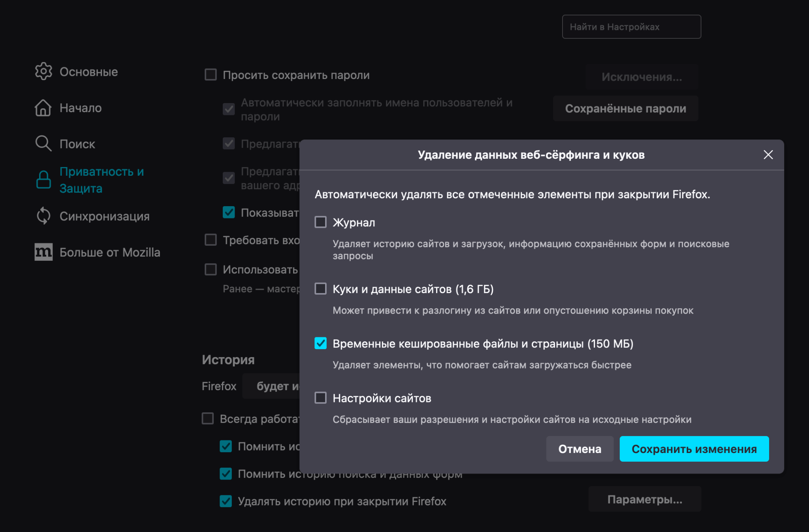This screenshot has width=809, height=532.
Task: Click the lock icon for Приватность и Защита
Action: pyautogui.click(x=43, y=180)
